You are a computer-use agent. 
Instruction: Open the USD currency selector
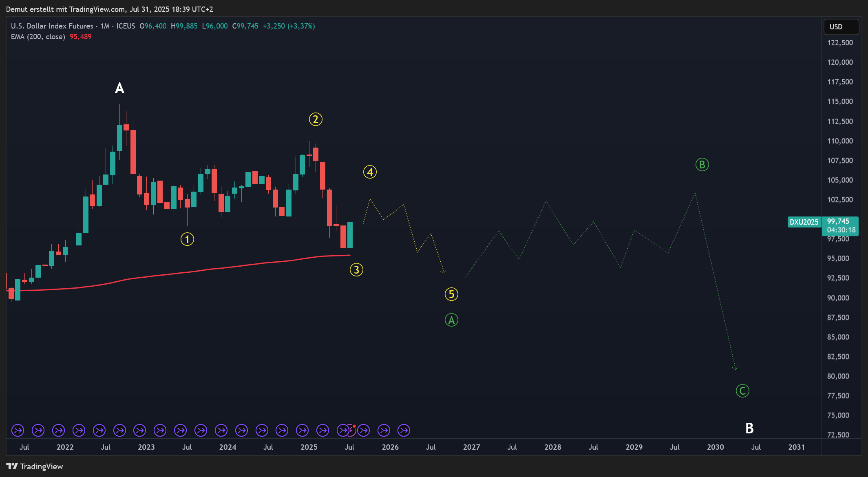point(841,27)
